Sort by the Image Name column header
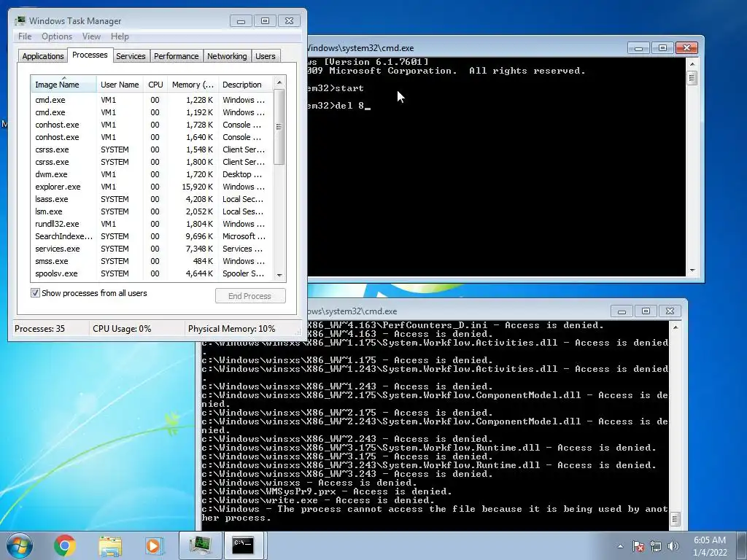The height and width of the screenshot is (560, 747). point(63,85)
